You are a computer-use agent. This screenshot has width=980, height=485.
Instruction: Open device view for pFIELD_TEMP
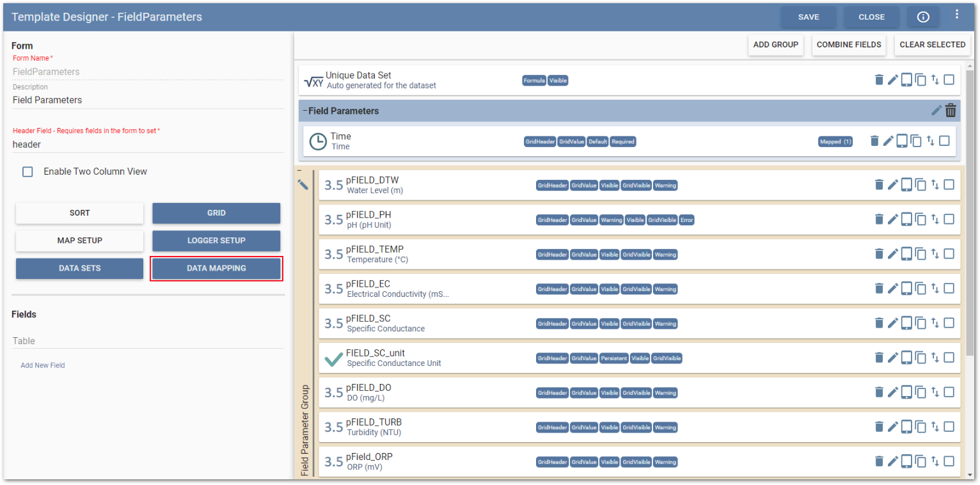coord(906,253)
